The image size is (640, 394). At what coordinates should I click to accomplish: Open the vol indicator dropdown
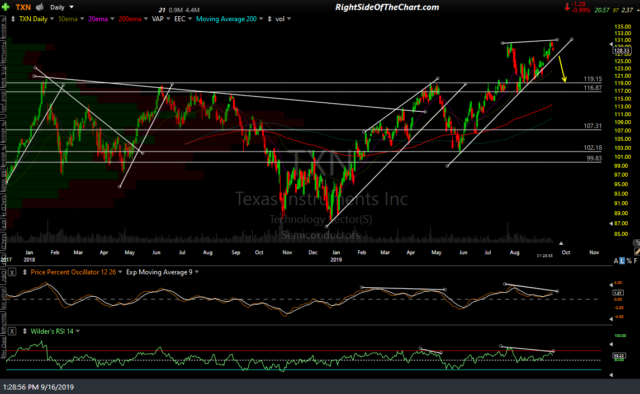tap(289, 19)
